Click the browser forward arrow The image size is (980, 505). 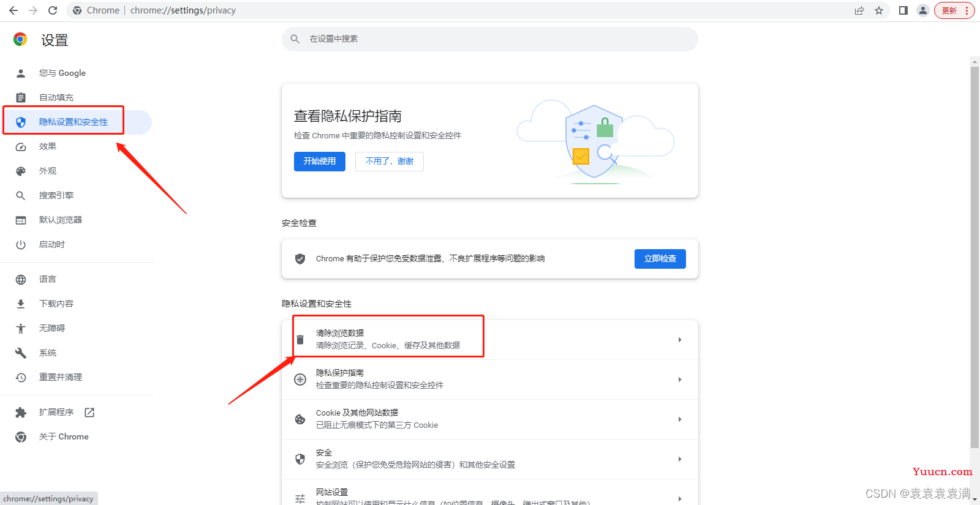(33, 10)
